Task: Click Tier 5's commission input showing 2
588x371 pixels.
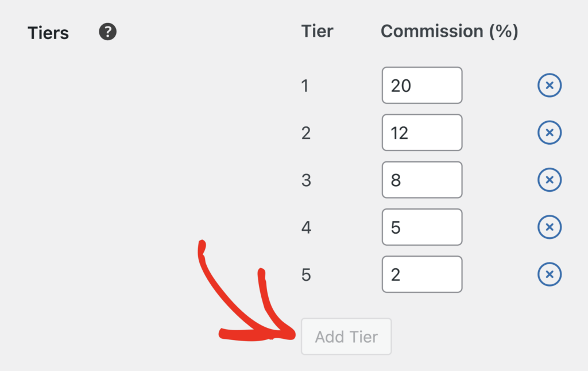Action: tap(421, 274)
